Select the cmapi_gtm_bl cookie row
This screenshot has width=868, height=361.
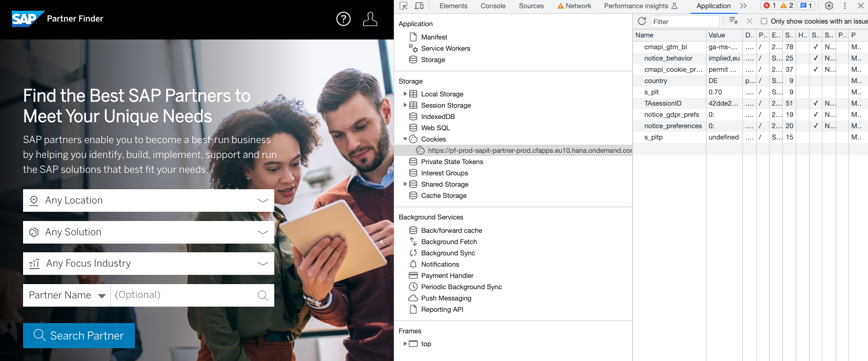tap(750, 47)
